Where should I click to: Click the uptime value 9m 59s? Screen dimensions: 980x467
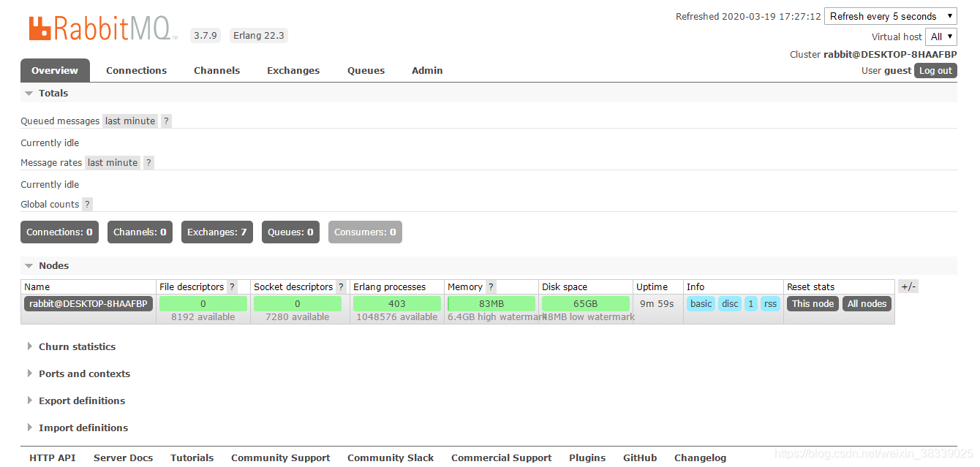[x=657, y=304]
